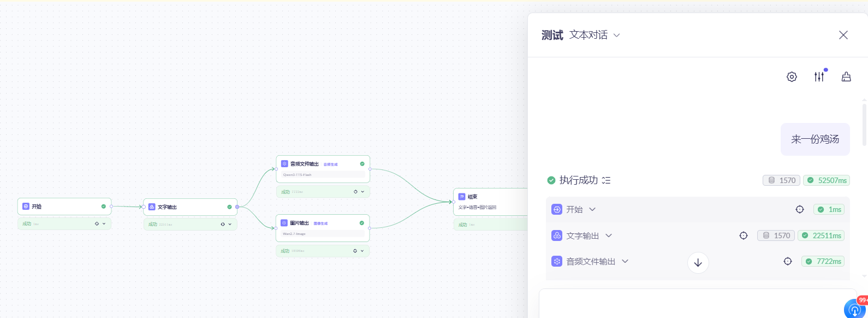This screenshot has width=868, height=318.
Task: Locate icon in 图片输出 node status bar
Action: 355,251
